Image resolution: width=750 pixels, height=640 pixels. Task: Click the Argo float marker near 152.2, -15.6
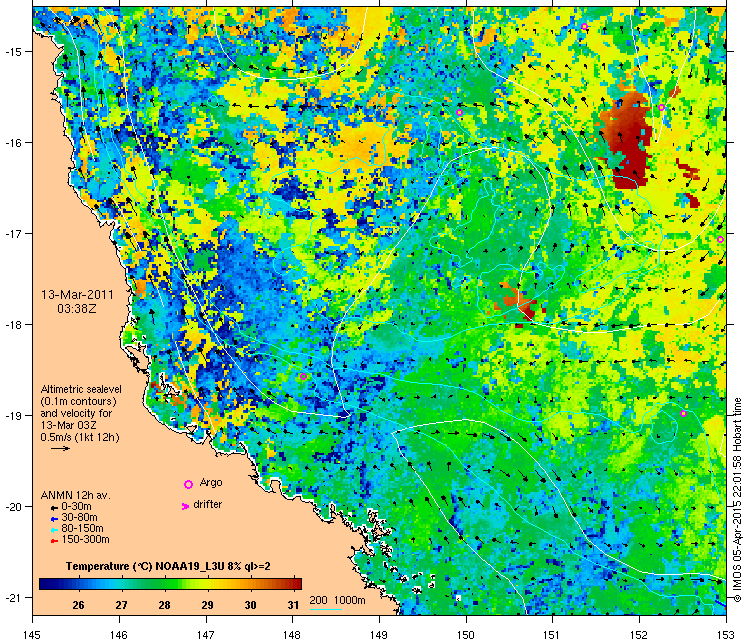click(661, 107)
